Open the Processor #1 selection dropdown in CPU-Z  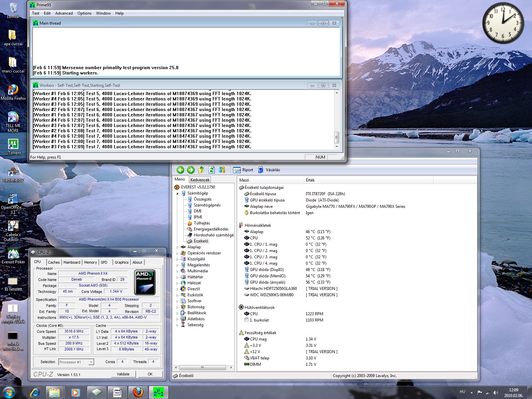[76, 362]
